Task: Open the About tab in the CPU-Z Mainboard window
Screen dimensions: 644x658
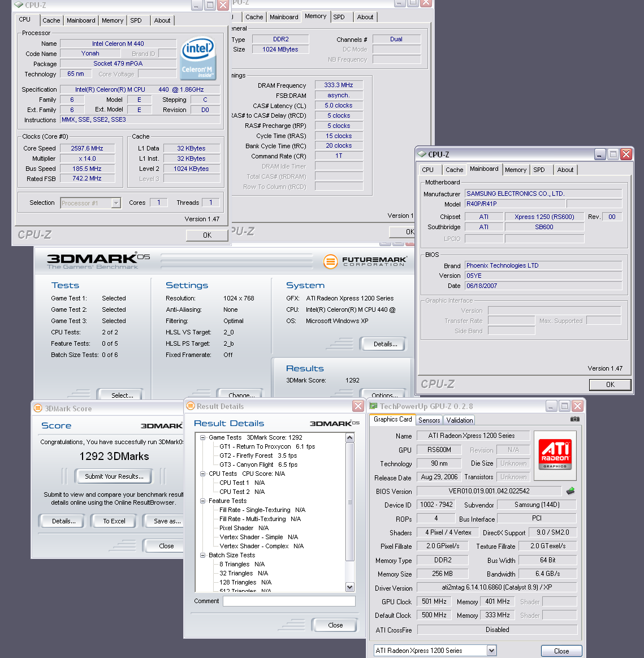Action: [565, 170]
